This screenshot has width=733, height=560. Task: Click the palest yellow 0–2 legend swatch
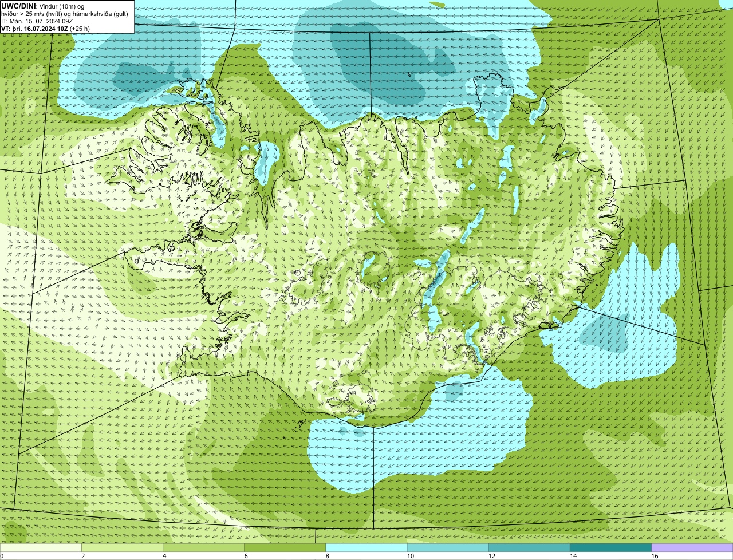pos(41,547)
